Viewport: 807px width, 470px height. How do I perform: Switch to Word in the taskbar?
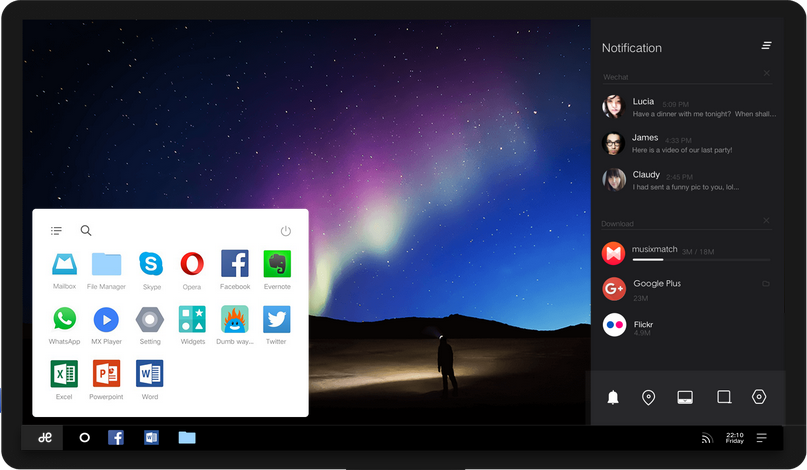tap(151, 437)
